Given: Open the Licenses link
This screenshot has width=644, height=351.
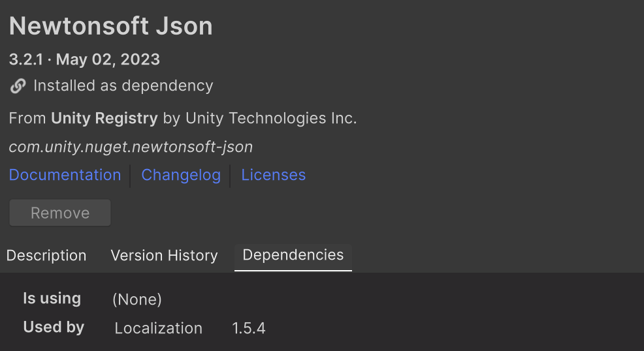Looking at the screenshot, I should pos(274,175).
